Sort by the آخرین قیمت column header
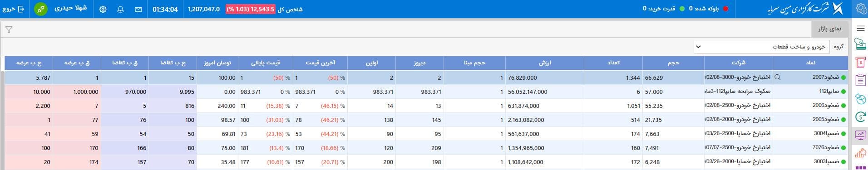Screen dimensions: 868x170 [x=321, y=63]
